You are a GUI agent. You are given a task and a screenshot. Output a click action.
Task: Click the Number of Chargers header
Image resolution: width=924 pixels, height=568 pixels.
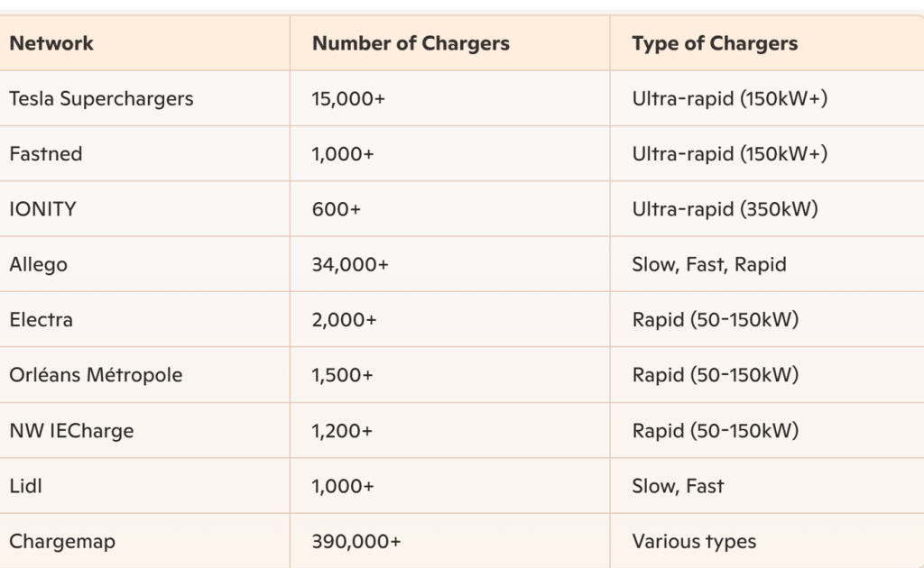[x=411, y=43]
